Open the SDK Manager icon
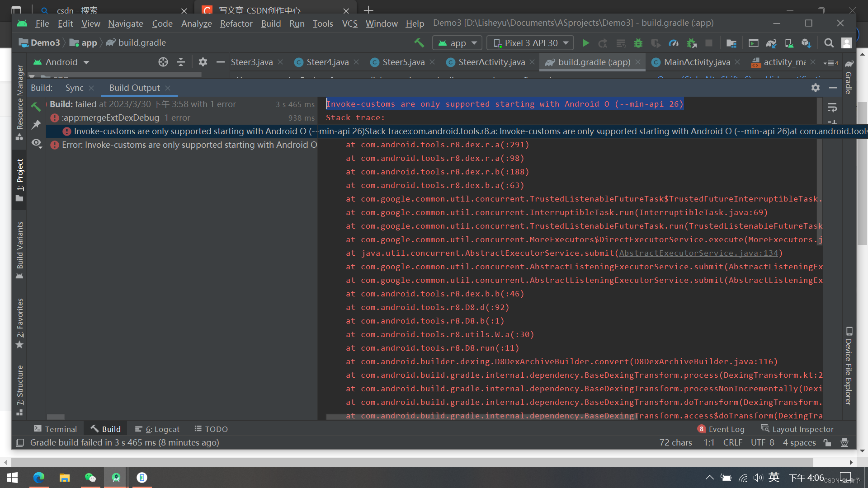 coord(807,43)
